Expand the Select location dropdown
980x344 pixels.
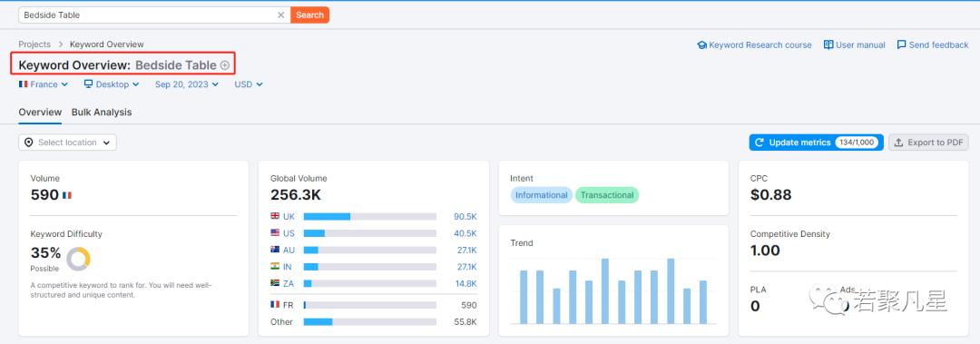click(x=67, y=143)
